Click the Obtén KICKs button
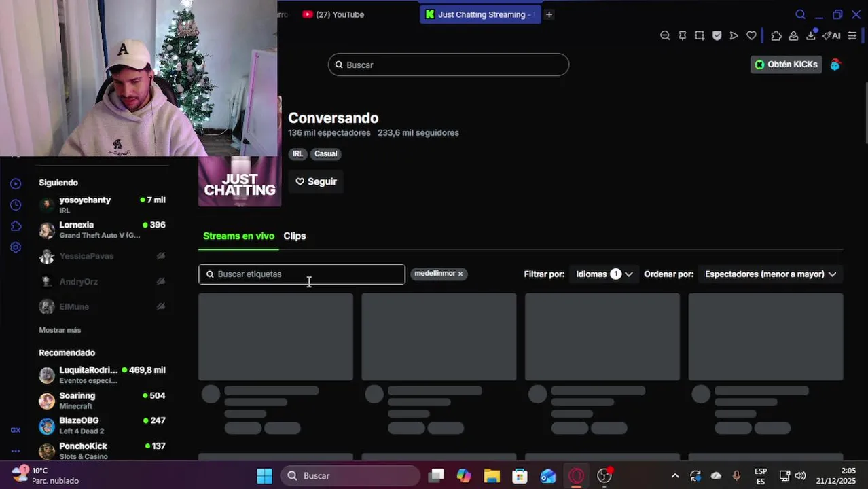The width and height of the screenshot is (868, 489). [x=786, y=65]
